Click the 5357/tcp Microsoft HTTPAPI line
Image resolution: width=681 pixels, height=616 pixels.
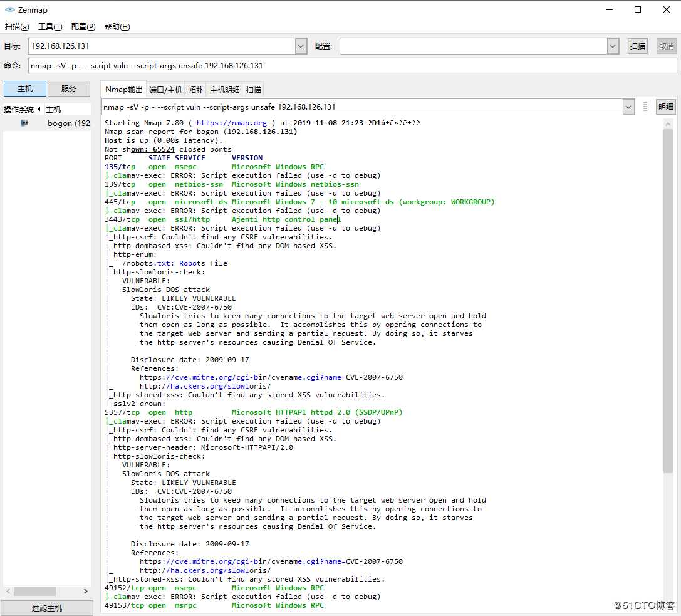[x=254, y=412]
